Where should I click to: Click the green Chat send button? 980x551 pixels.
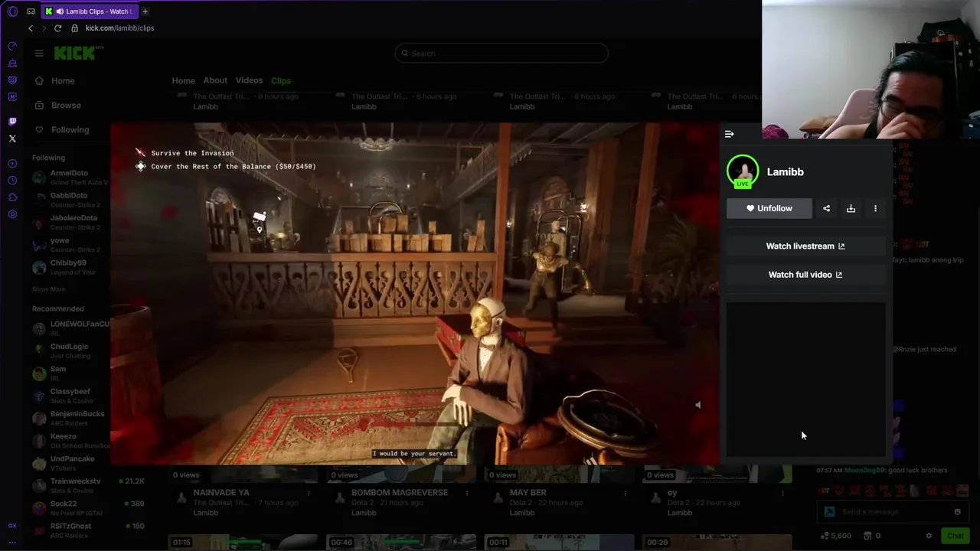click(x=955, y=536)
